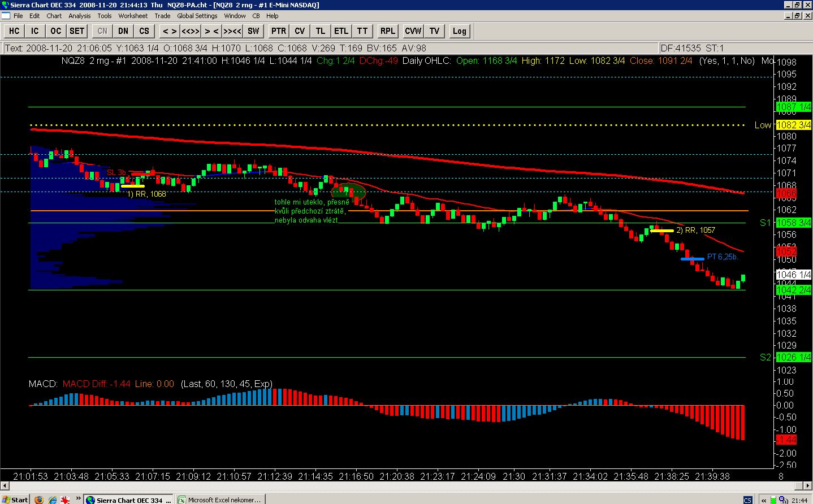The image size is (813, 504).
Task: Minimize the inner chart window
Action: (x=788, y=16)
